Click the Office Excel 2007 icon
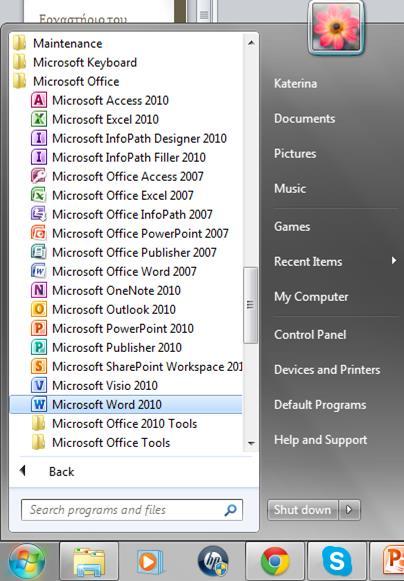Screen dimensions: 404x581 pos(39,195)
